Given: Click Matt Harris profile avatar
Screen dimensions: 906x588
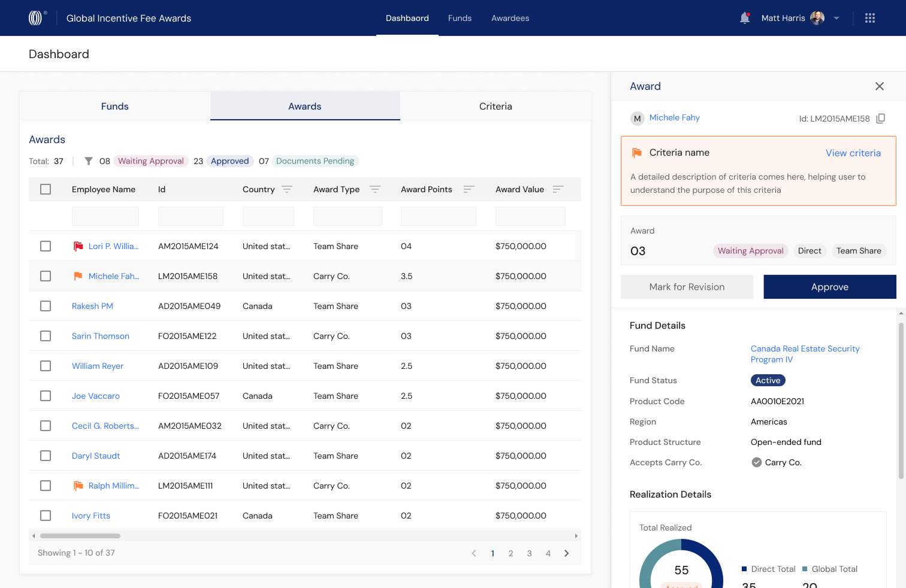Looking at the screenshot, I should 817,18.
